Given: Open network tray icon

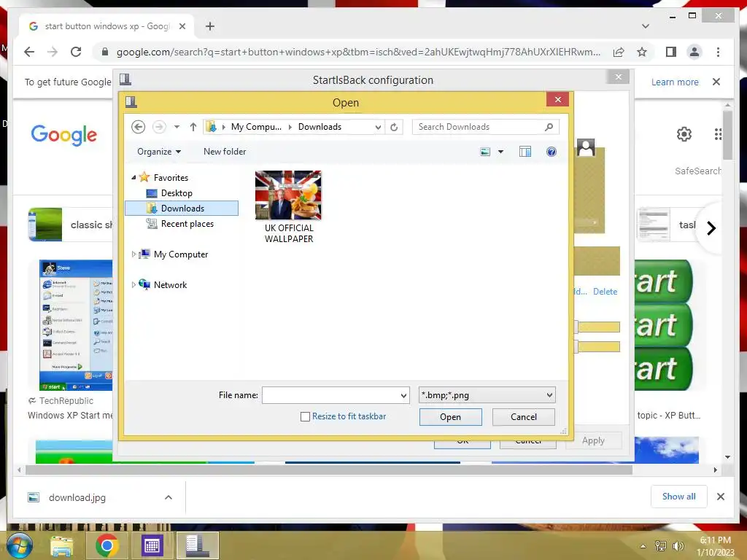Looking at the screenshot, I should 661,545.
